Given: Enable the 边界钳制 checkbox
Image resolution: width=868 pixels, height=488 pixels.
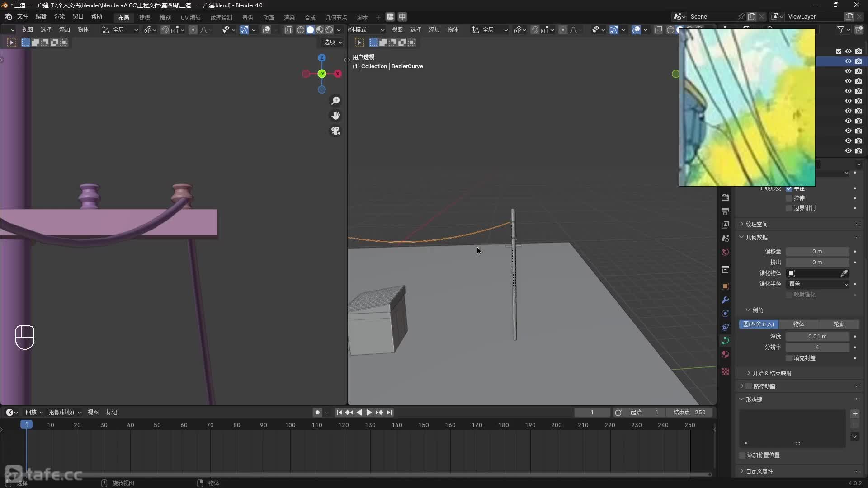Looking at the screenshot, I should click(x=789, y=208).
